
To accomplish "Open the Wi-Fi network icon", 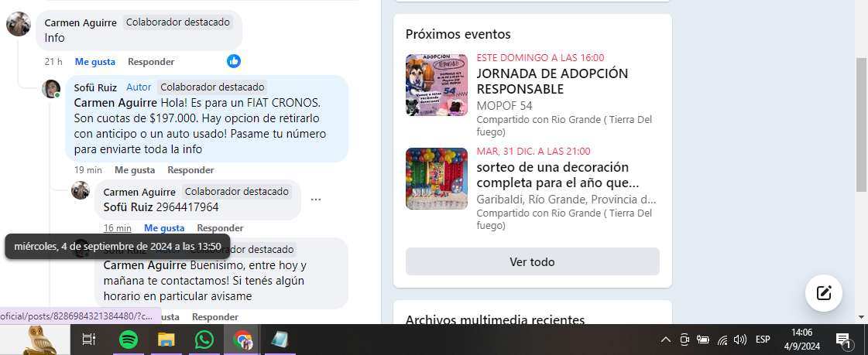I will (x=722, y=340).
